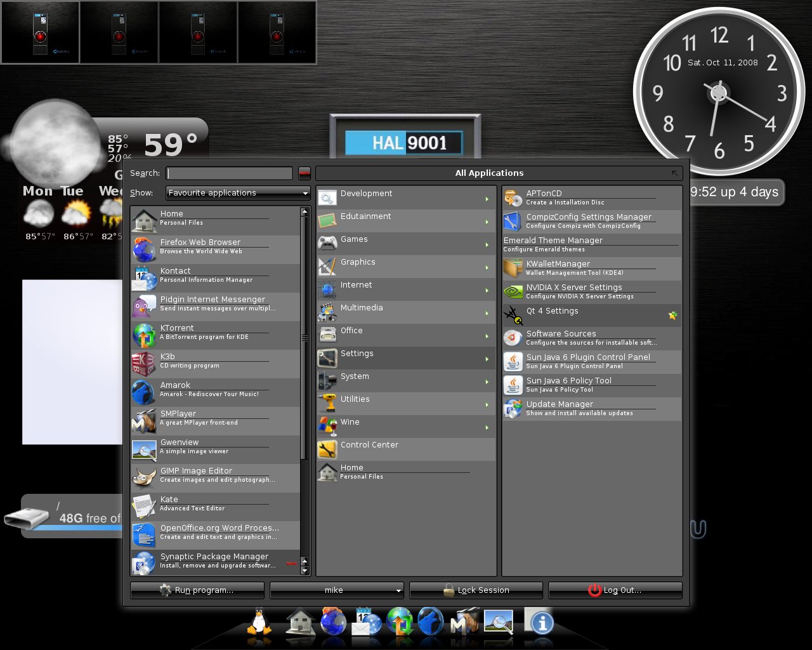Open Qt 4 Settings

point(592,315)
